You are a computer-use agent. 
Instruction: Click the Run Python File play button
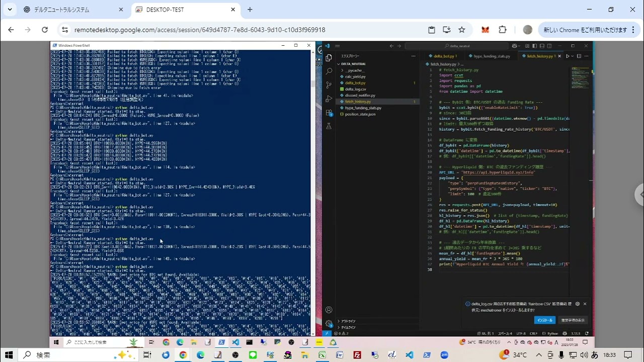pyautogui.click(x=567, y=56)
